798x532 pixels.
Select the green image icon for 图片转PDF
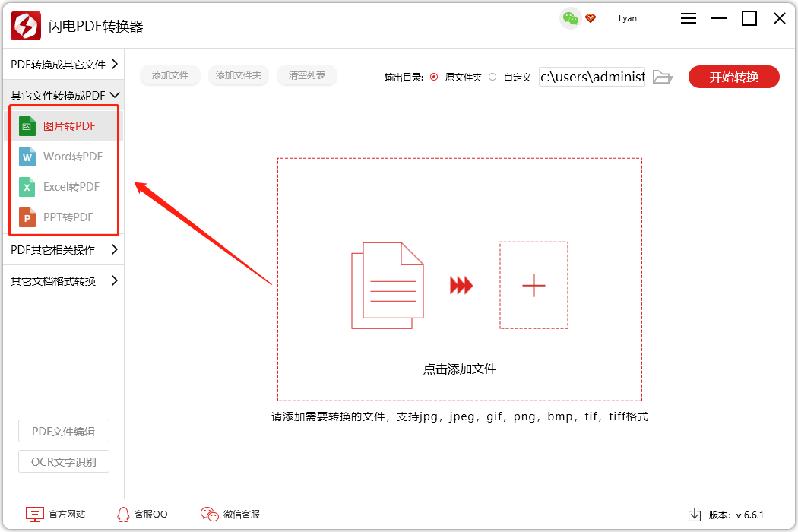[x=27, y=126]
